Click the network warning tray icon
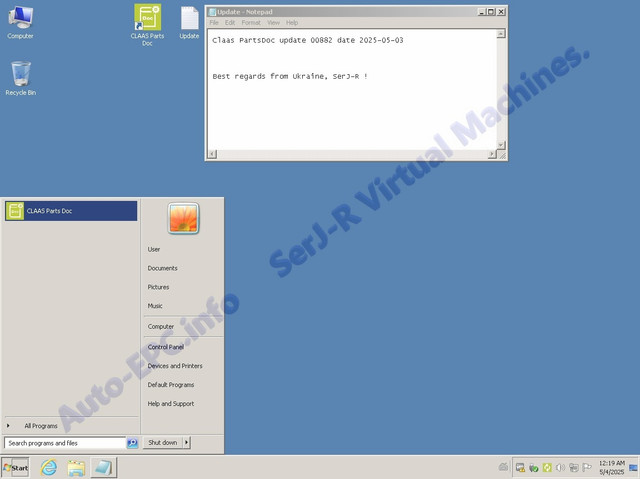Image resolution: width=640 pixels, height=479 pixels. (x=520, y=468)
